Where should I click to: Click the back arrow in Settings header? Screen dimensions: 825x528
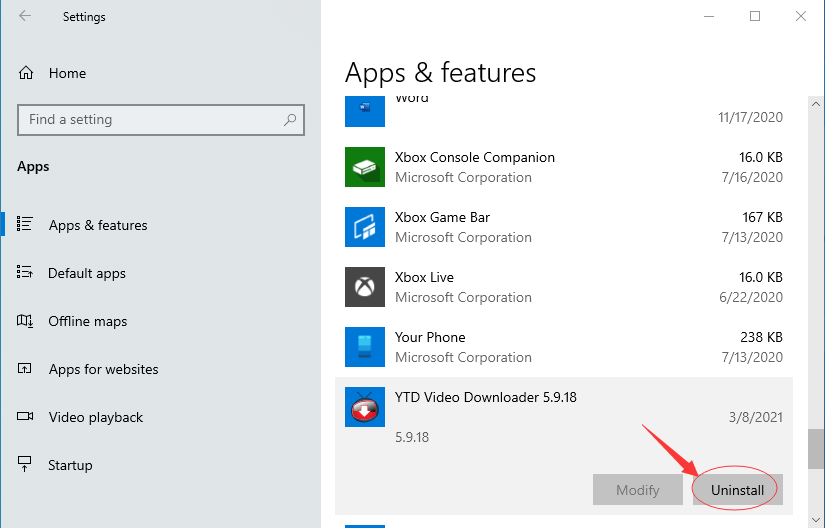click(x=25, y=16)
